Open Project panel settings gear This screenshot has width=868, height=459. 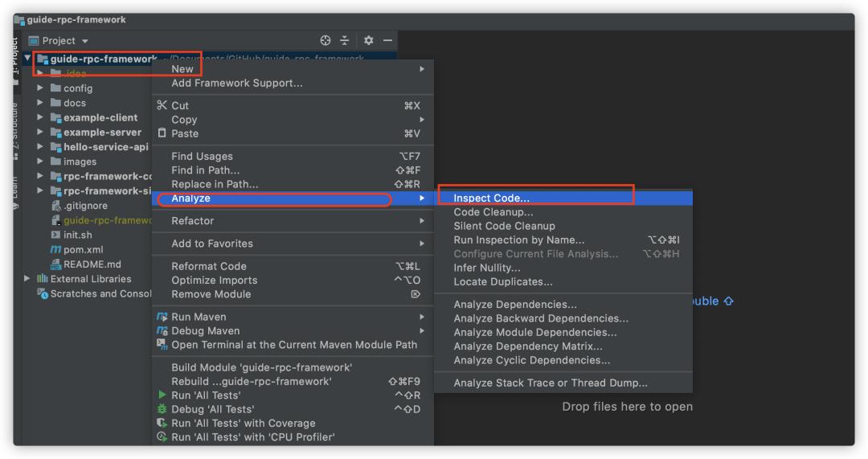coord(369,40)
